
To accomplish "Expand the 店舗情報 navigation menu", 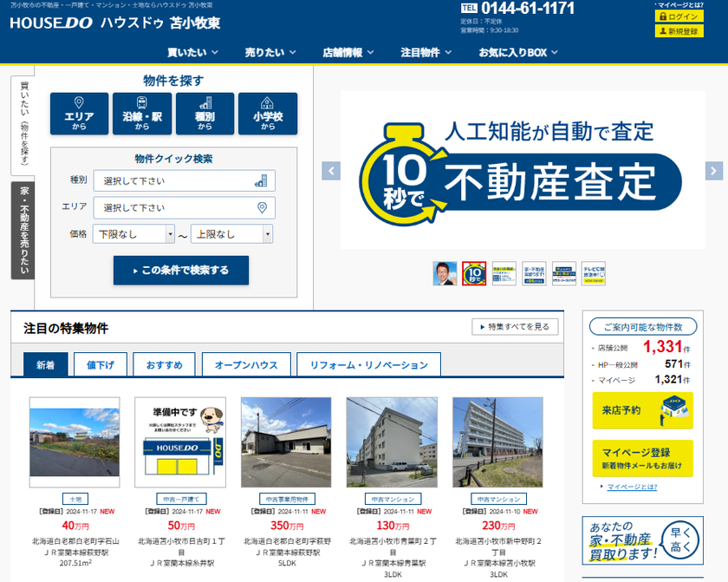I will [x=348, y=52].
